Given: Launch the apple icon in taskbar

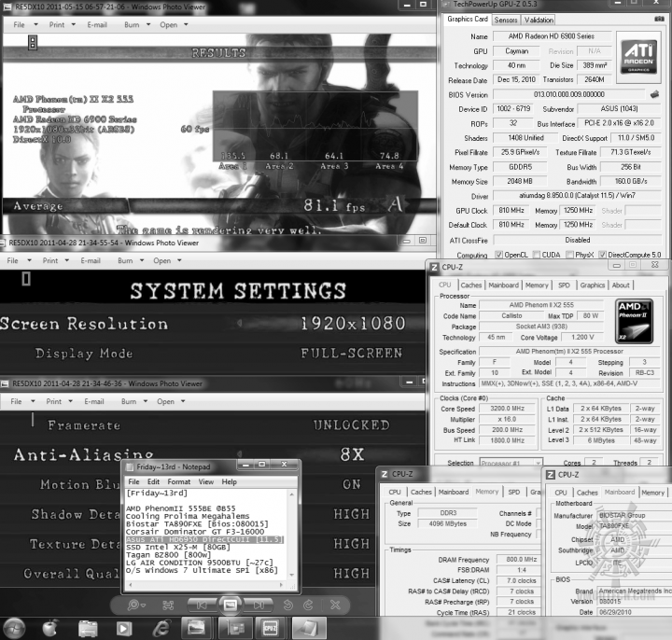Looking at the screenshot, I should pos(50,629).
